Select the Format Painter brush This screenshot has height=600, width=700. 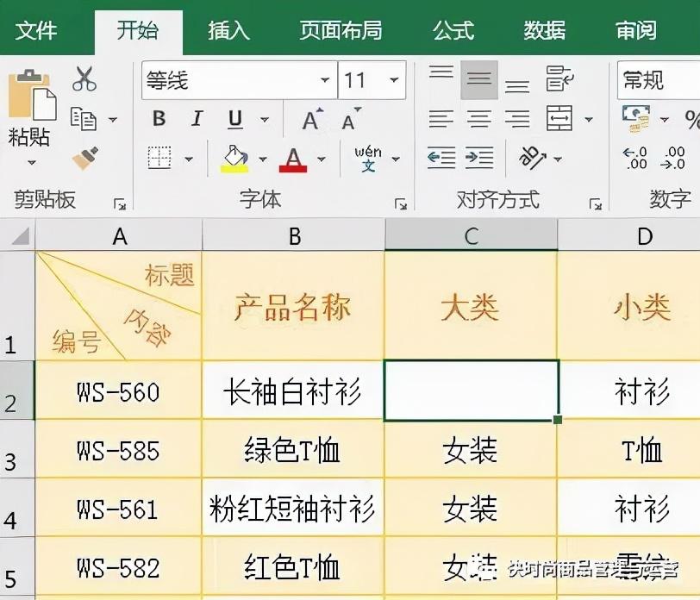point(84,158)
